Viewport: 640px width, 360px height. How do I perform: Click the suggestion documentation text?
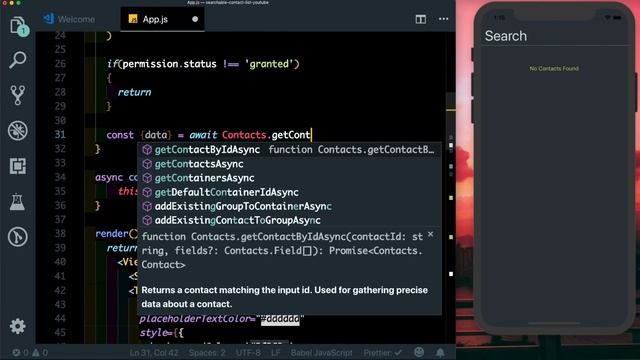point(284,297)
